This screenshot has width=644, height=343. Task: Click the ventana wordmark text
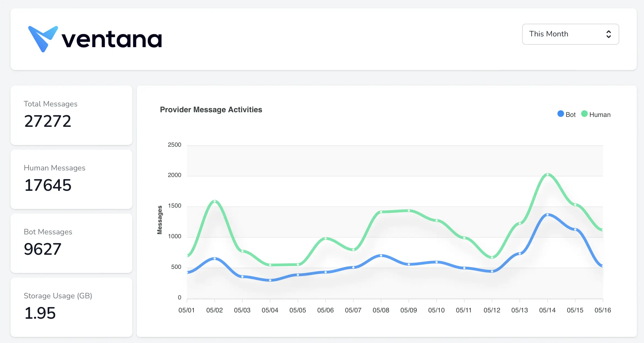pos(112,40)
